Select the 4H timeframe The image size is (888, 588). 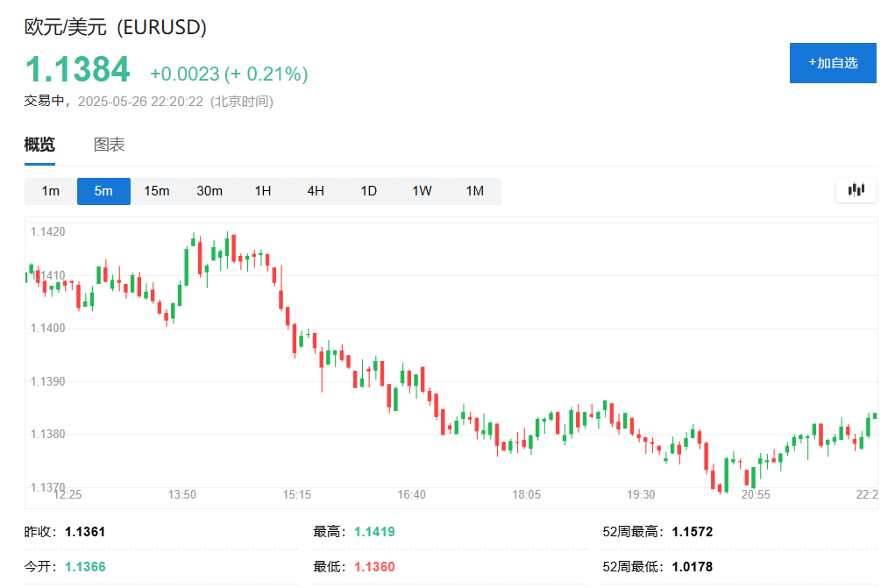316,191
